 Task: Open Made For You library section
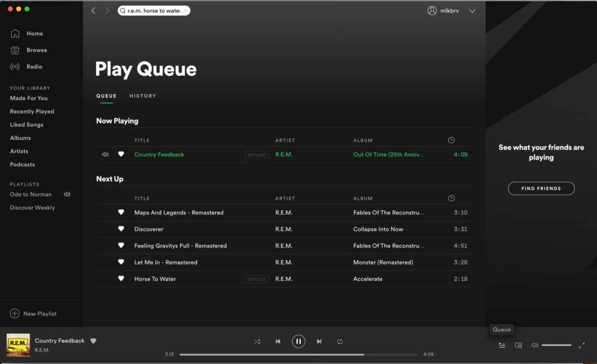29,98
